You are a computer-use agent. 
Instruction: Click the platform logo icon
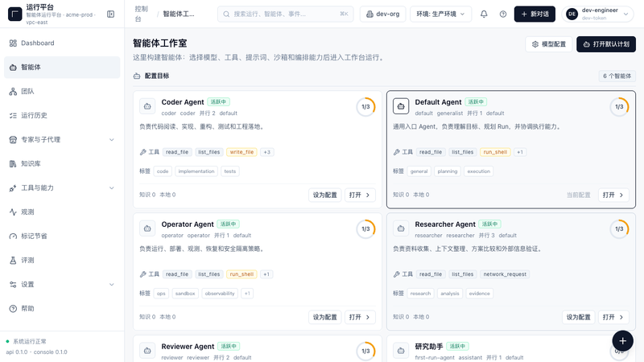click(14, 14)
